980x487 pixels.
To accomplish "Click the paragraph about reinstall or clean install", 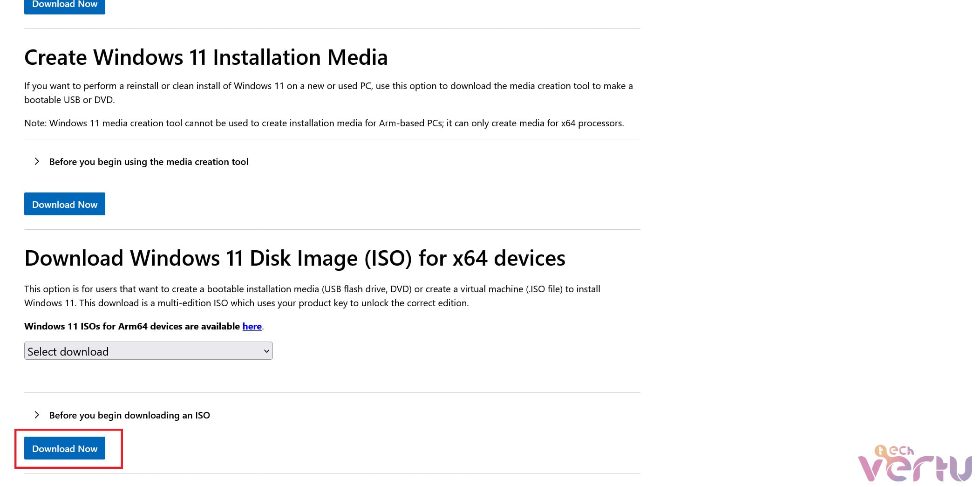I will tap(328, 92).
